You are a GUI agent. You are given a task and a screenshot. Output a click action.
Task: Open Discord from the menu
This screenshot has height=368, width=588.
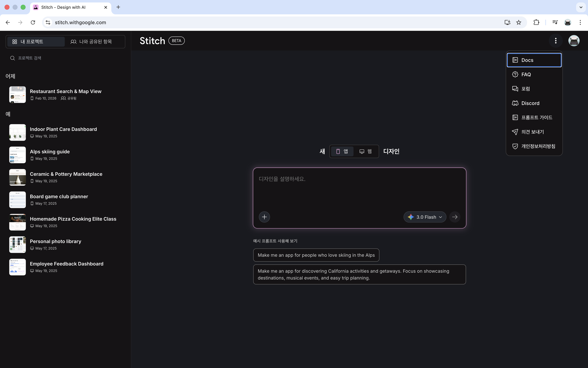click(534, 103)
